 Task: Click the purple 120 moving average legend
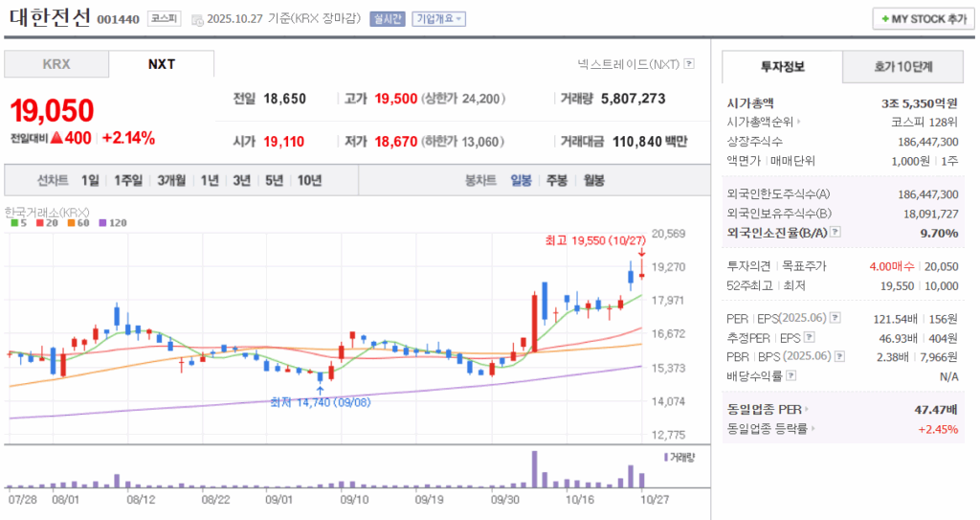point(114,222)
